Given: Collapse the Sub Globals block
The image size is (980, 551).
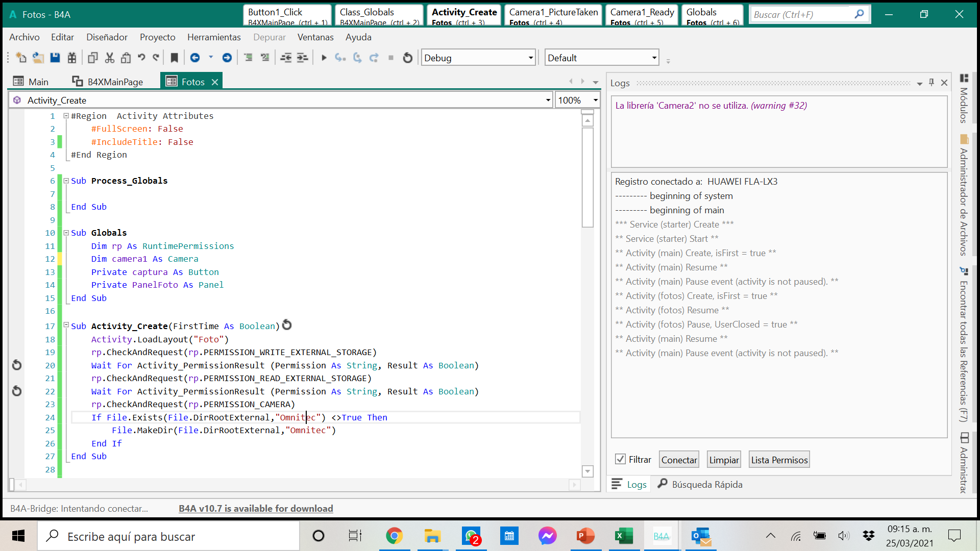Looking at the screenshot, I should click(66, 233).
